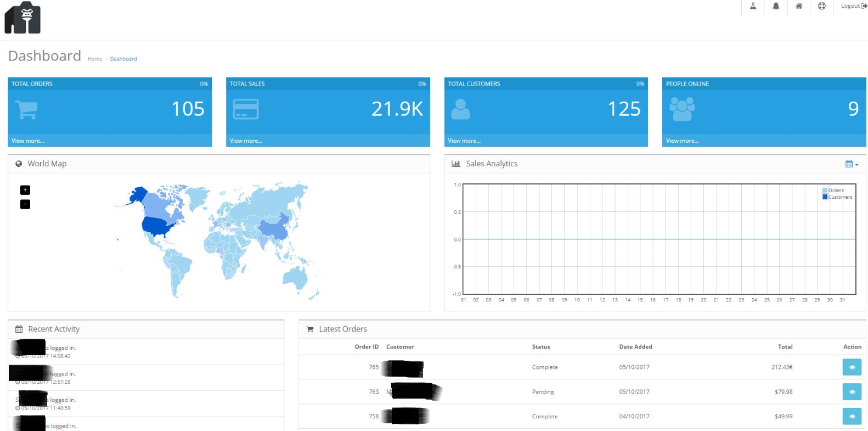The image size is (868, 431).
Task: Click the home storefront icon in the header
Action: [x=799, y=6]
